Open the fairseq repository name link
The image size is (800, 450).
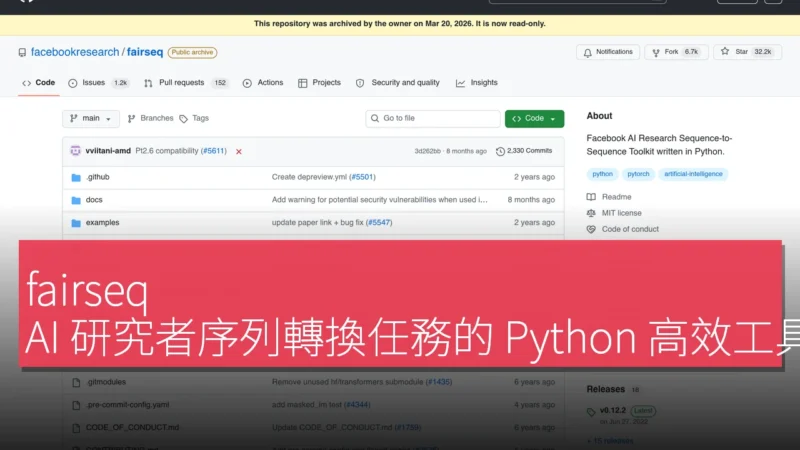(x=145, y=52)
